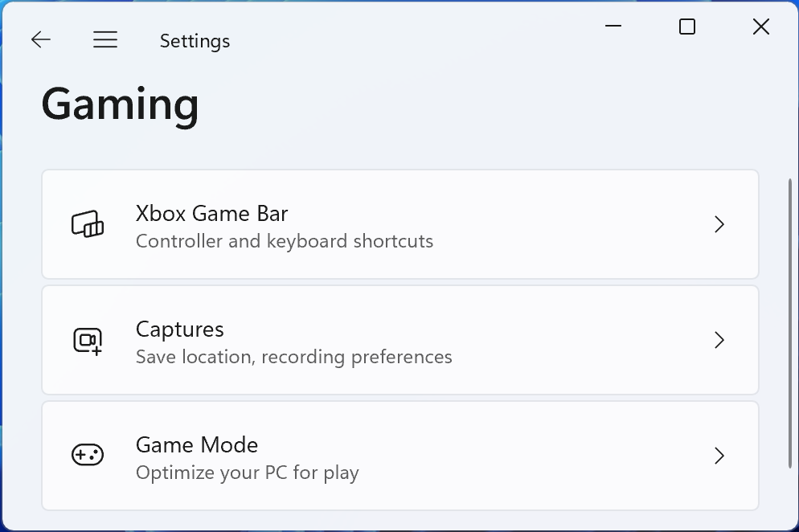Maximize the Settings window
Screen dimensions: 799x532
(687, 27)
